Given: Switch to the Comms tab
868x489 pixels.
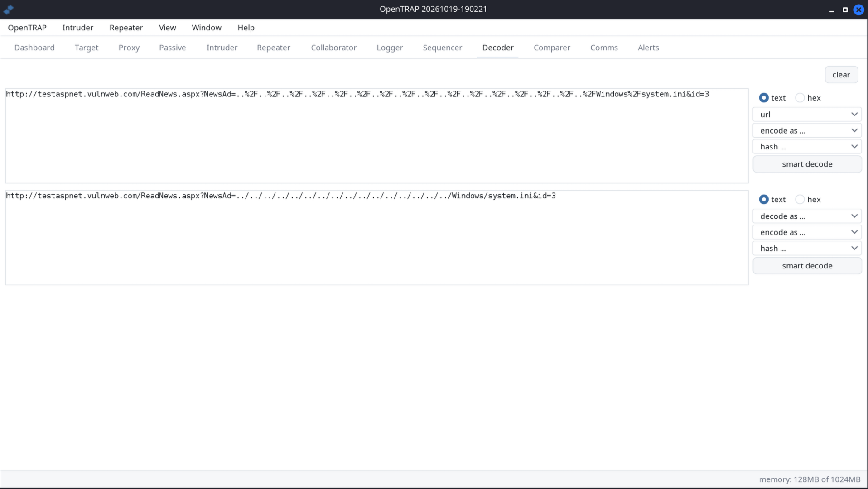Looking at the screenshot, I should pos(604,48).
